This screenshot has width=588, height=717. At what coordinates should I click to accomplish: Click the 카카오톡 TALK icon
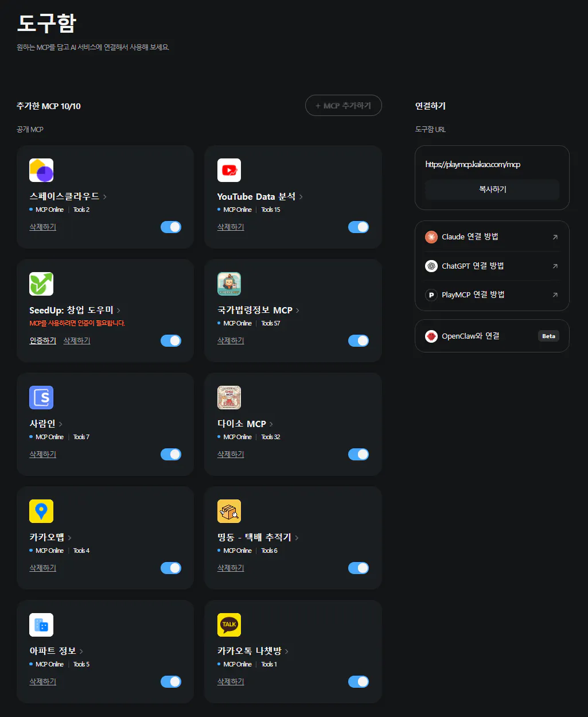229,625
